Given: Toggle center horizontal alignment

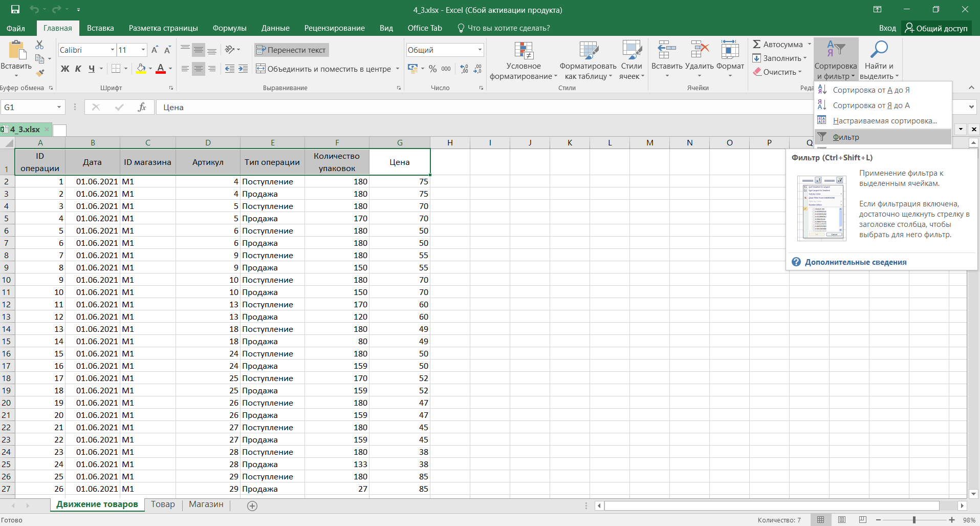Looking at the screenshot, I should [199, 69].
